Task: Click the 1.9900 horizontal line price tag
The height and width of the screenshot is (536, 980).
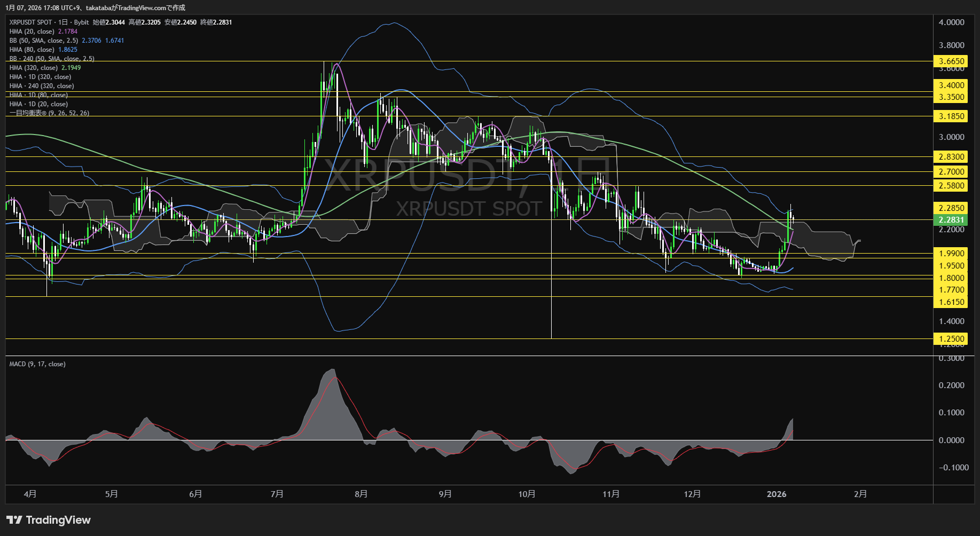Action: 951,254
